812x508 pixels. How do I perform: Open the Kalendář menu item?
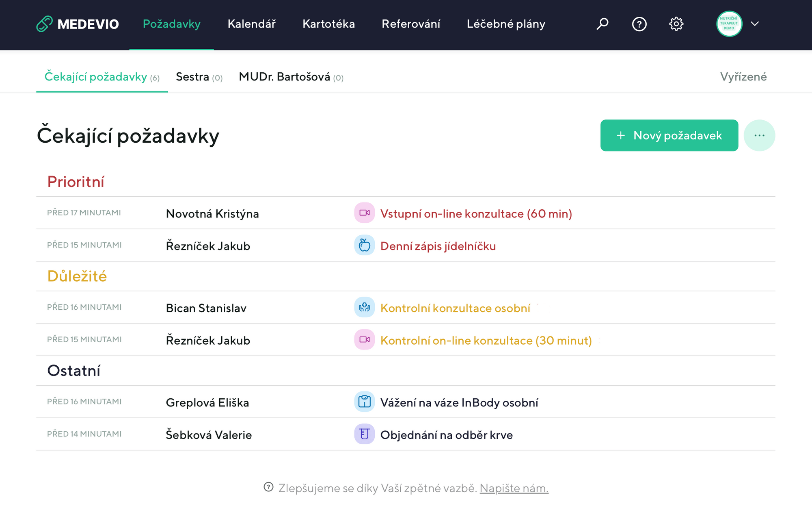point(251,24)
